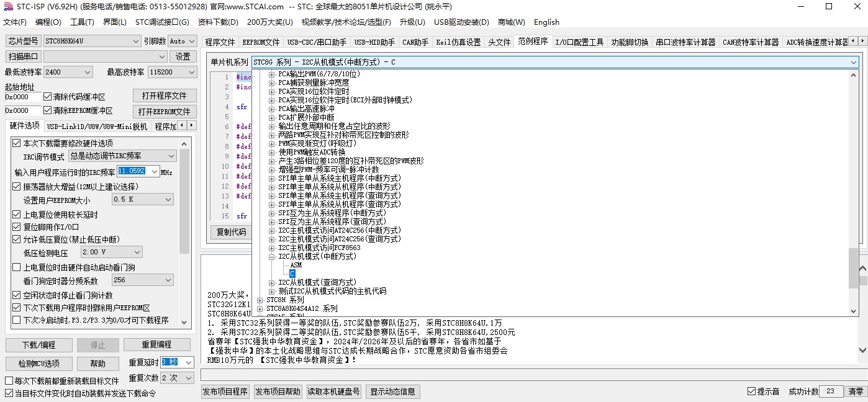Image resolution: width=868 pixels, height=402 pixels.
Task: Click the down arrow of the hardware options list scrollbar
Action: coord(184,322)
